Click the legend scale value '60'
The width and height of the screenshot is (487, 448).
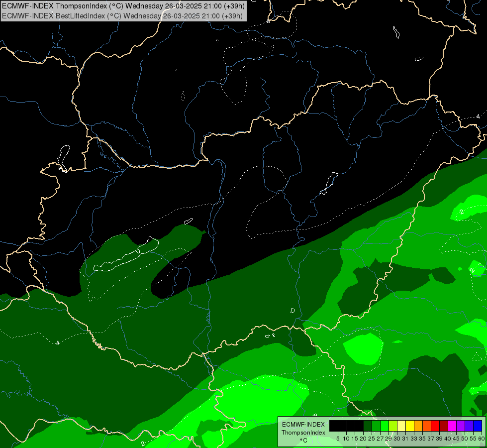[482, 439]
